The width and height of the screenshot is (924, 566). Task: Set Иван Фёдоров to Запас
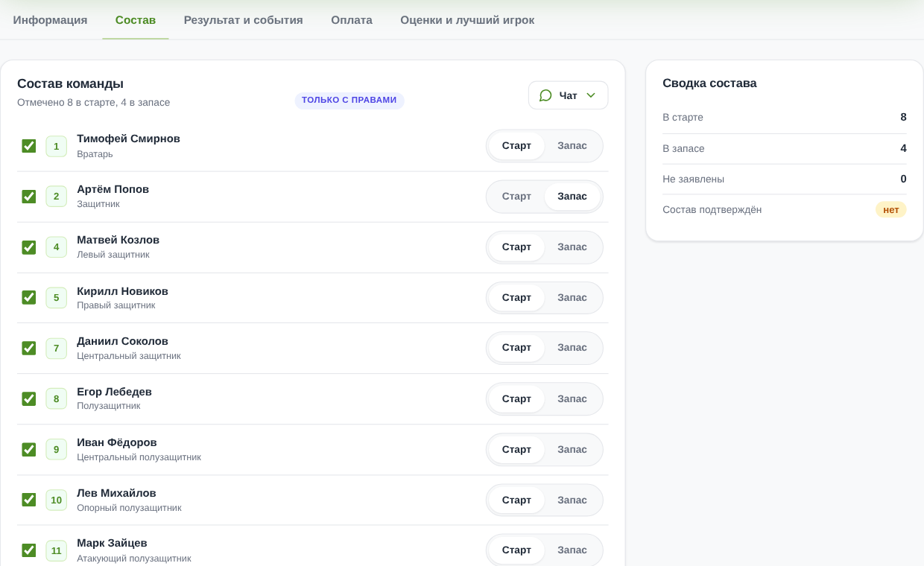click(x=572, y=450)
